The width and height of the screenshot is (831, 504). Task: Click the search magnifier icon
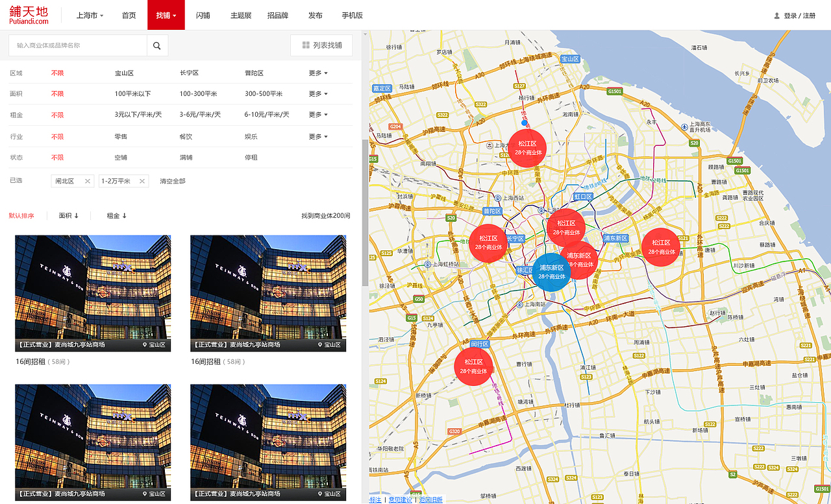157,45
